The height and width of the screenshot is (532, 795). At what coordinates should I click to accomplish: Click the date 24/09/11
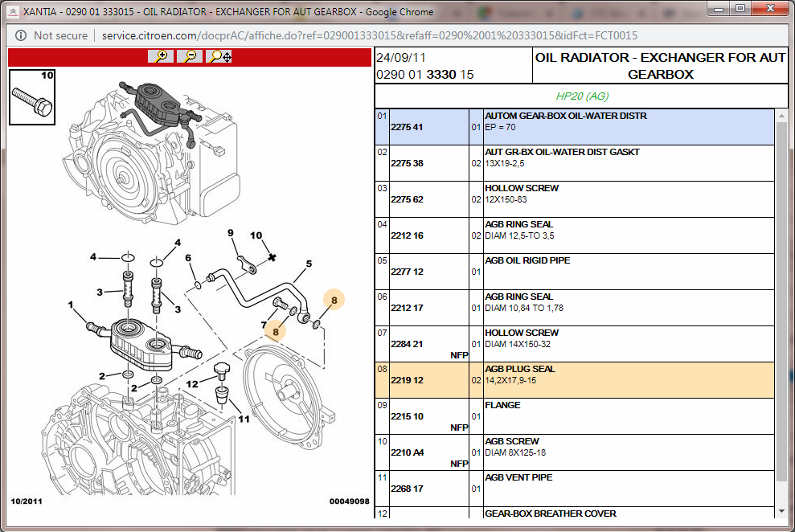(x=400, y=58)
